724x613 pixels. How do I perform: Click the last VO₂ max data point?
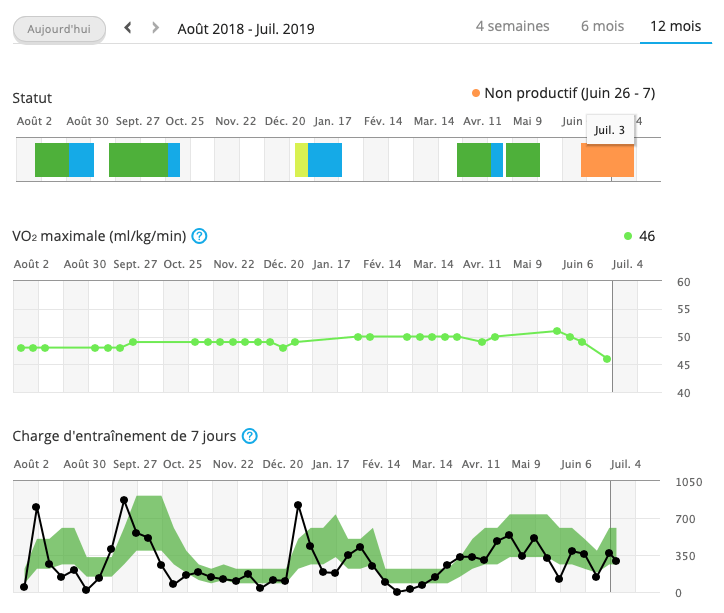click(607, 359)
